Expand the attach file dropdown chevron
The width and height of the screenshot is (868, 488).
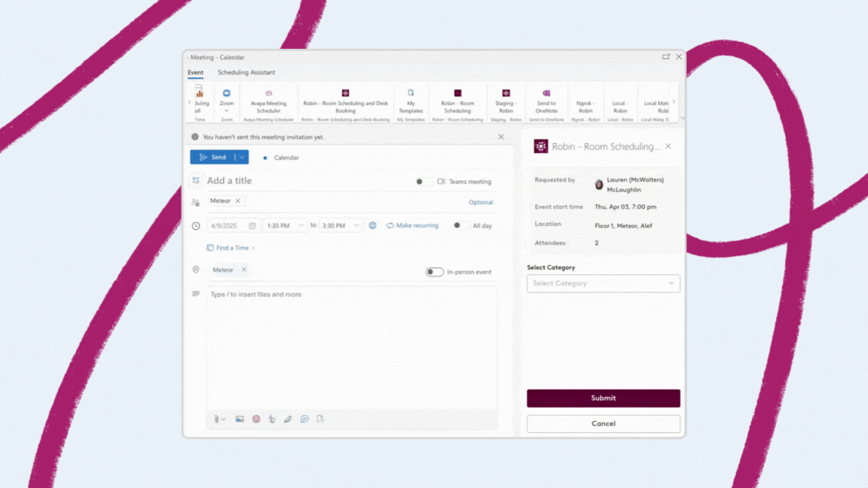pos(223,419)
